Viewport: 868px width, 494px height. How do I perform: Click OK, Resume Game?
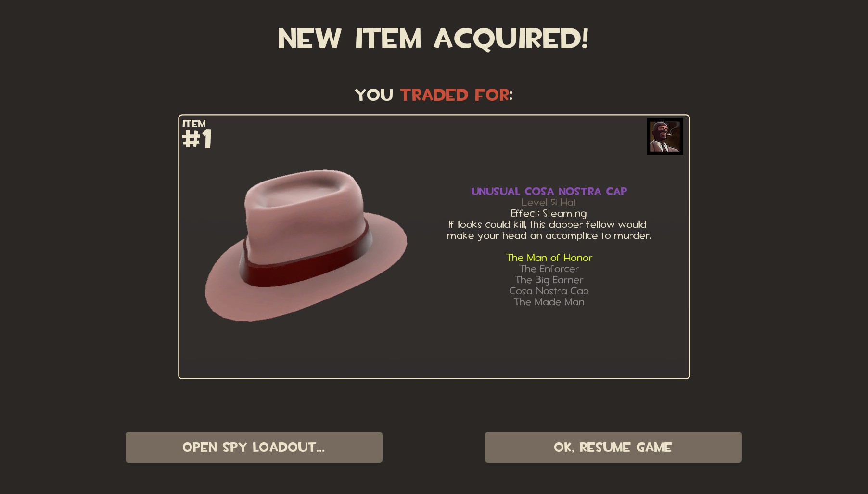613,447
